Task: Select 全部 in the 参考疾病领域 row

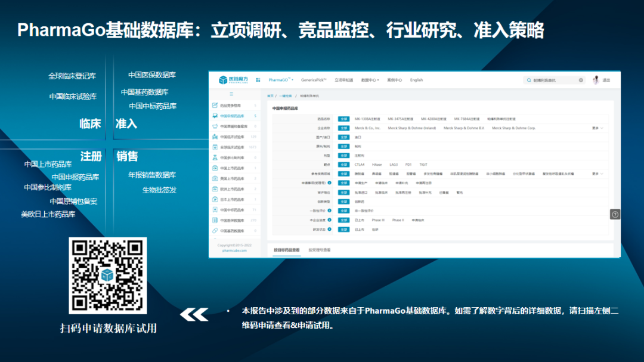Action: pyautogui.click(x=344, y=174)
